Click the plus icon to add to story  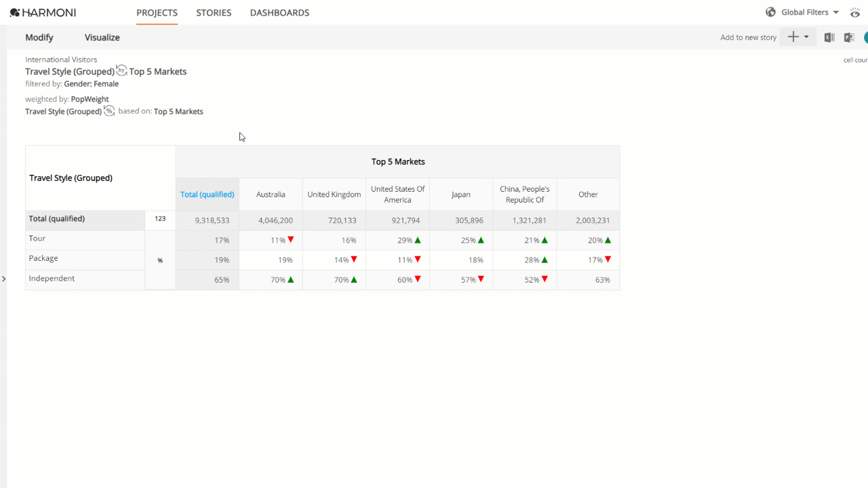coord(793,37)
